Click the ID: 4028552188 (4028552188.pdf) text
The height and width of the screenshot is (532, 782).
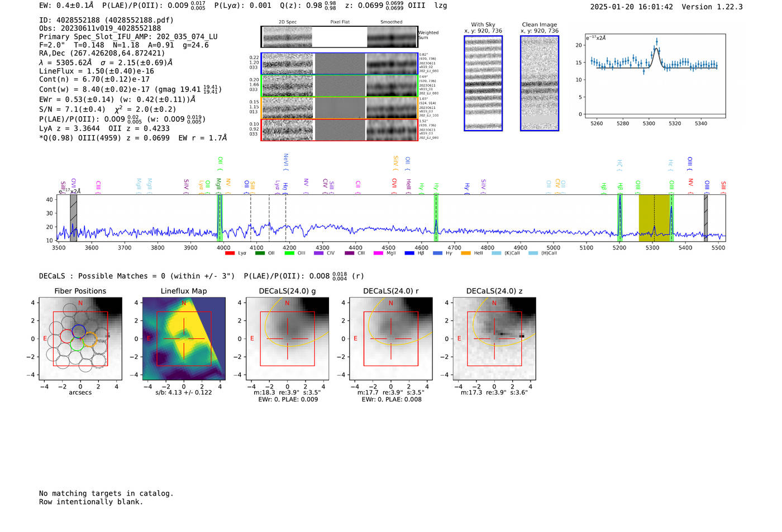[x=106, y=20]
